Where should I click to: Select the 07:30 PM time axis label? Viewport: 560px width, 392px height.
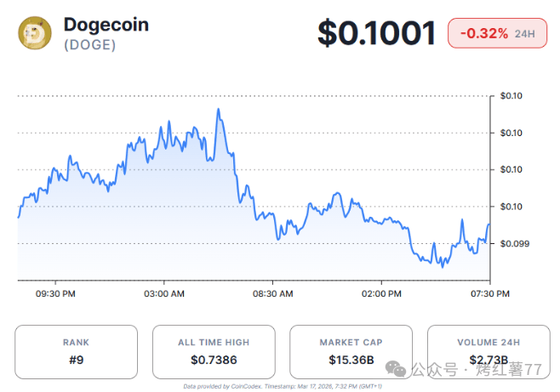[491, 293]
